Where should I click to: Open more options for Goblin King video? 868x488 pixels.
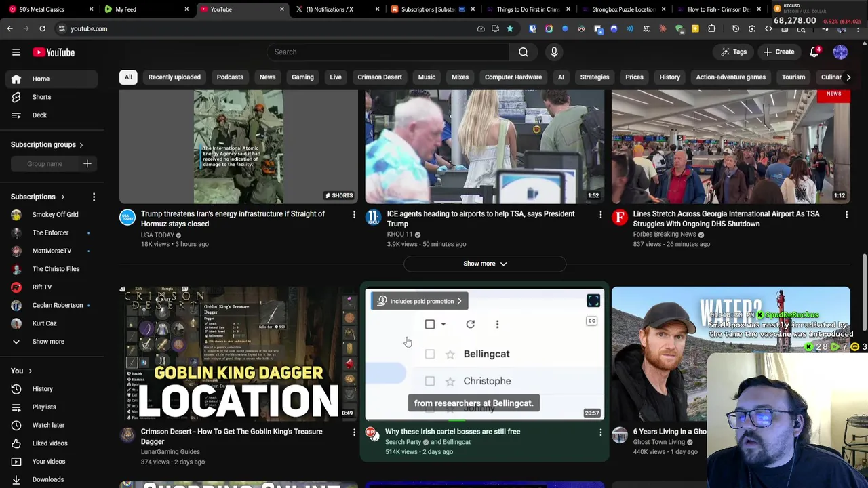[354, 432]
